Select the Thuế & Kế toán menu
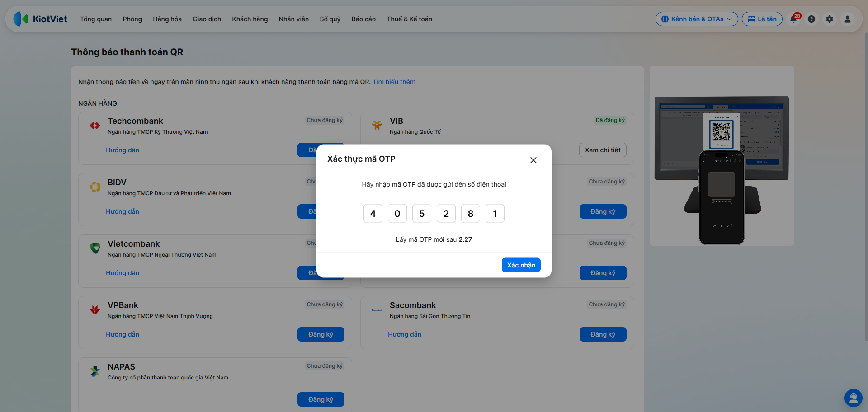 point(410,19)
